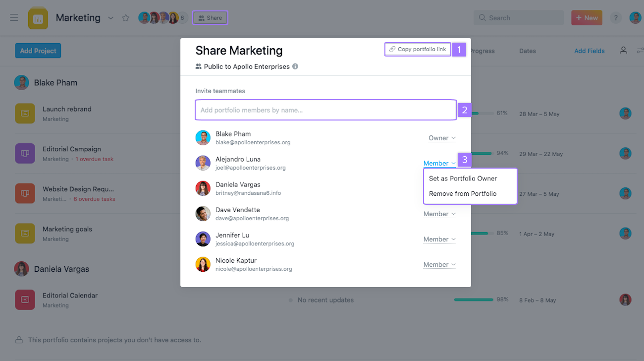Click Dave Vendette's avatar in share dialog
644x361 pixels.
pyautogui.click(x=203, y=214)
